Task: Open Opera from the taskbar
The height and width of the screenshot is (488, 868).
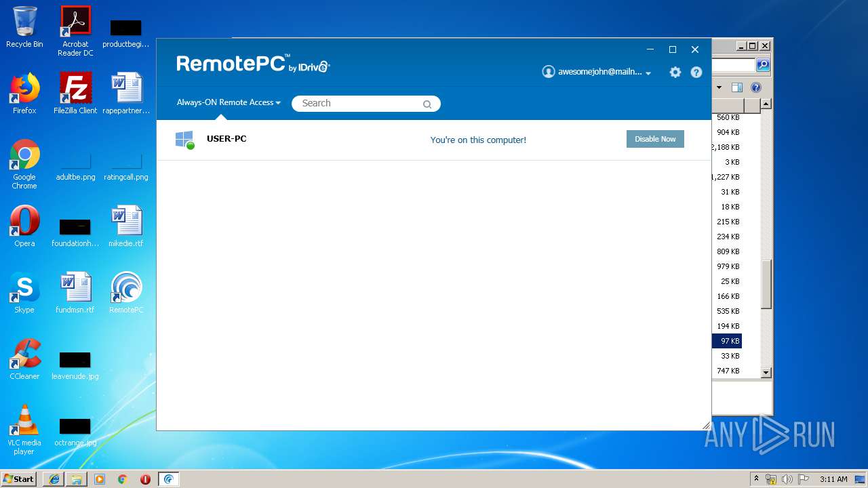Action: pos(145,479)
